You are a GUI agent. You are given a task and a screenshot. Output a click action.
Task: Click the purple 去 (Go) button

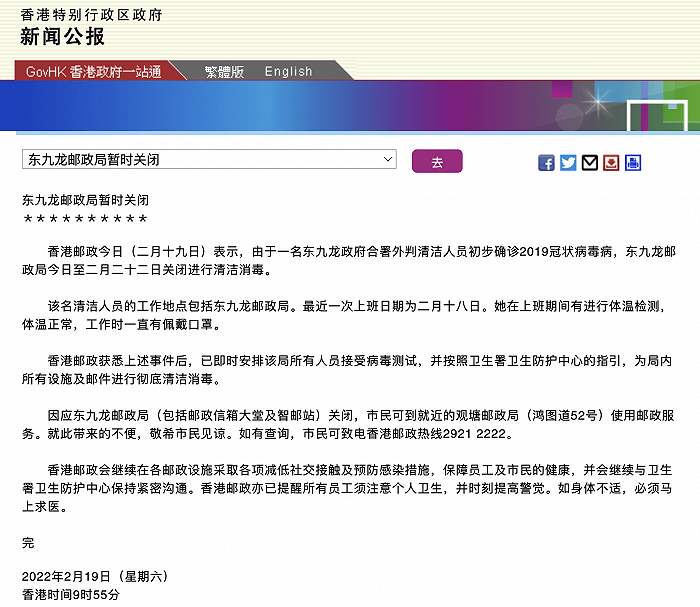[437, 161]
